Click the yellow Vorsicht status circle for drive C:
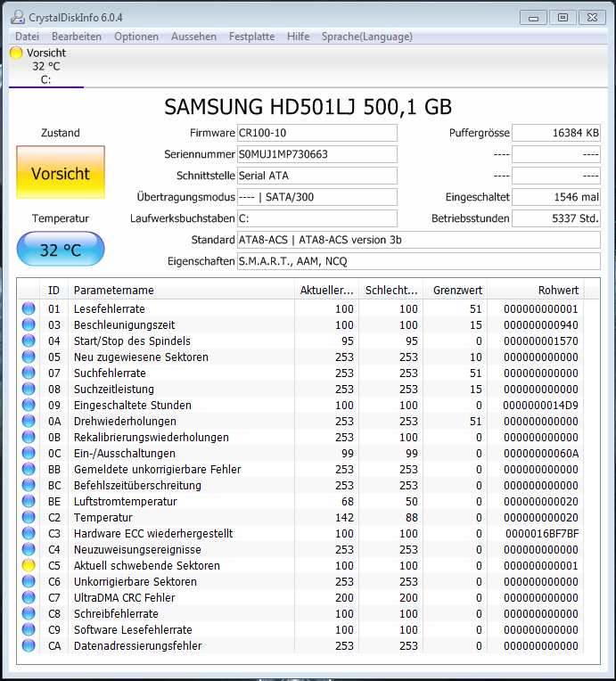 pos(16,53)
